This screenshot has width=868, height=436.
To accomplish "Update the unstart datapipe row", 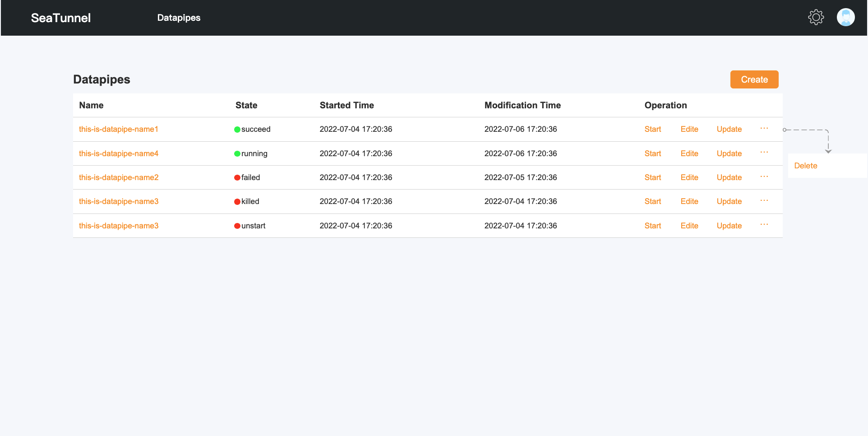I will pos(729,226).
